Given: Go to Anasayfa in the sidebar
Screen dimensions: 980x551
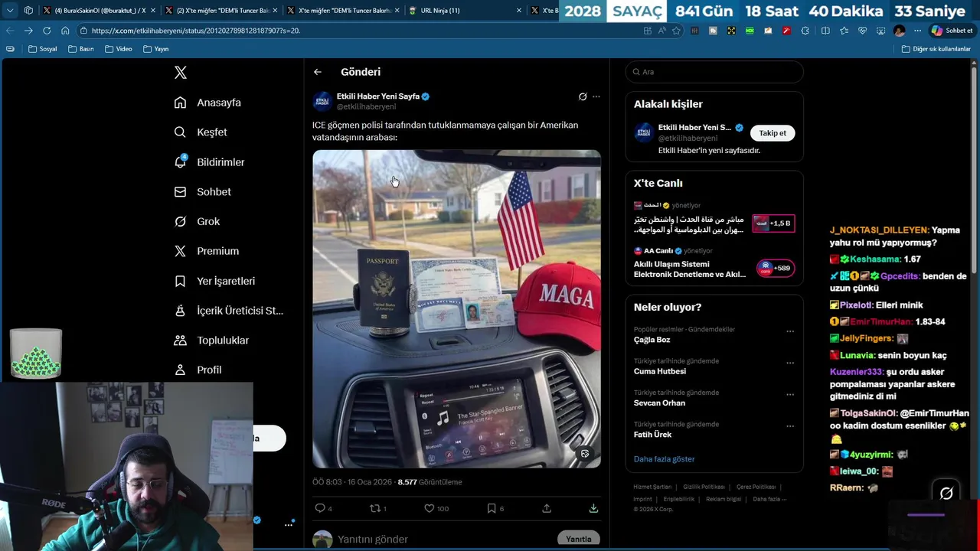Looking at the screenshot, I should click(x=207, y=103).
